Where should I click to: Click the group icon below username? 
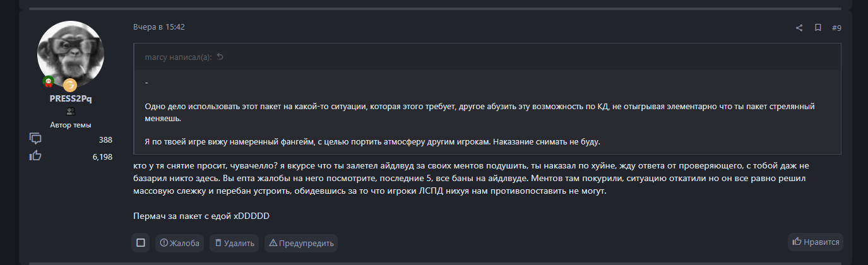click(71, 111)
